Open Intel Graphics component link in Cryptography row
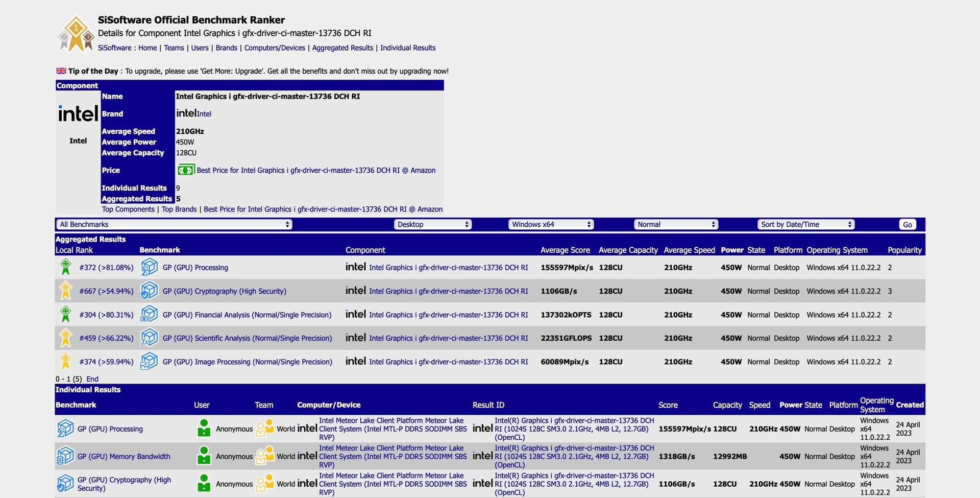 [x=449, y=291]
